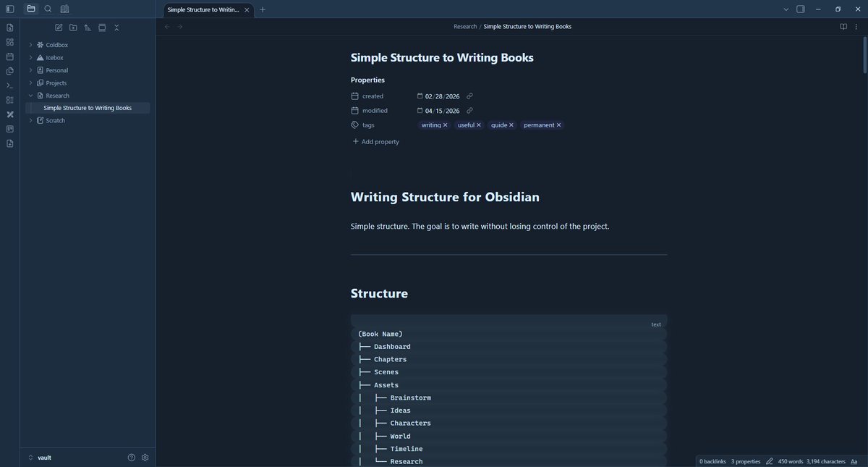Open link icon beside created date
868x467 pixels.
(469, 96)
